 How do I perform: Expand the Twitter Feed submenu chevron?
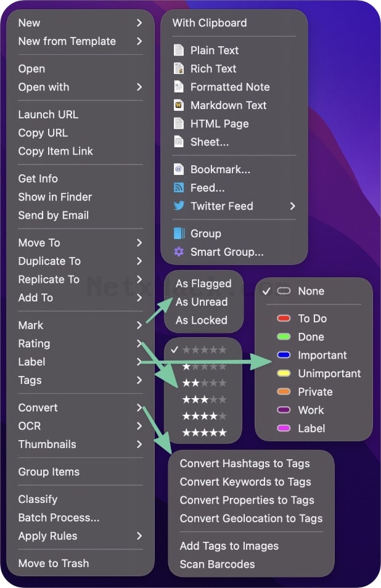coord(292,206)
